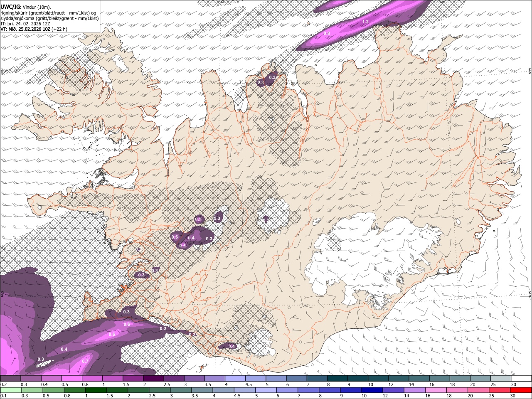Click the '2' label in the upper legend row
Viewport: 532px width, 399px height.
click(144, 384)
